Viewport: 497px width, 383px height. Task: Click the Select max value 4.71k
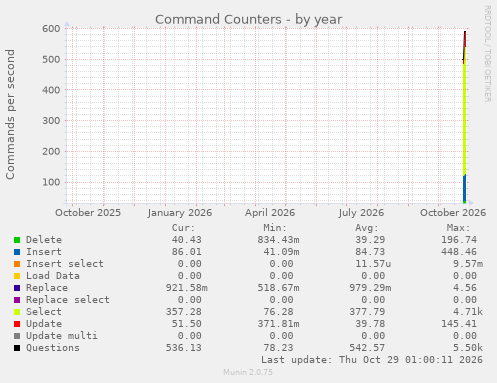click(468, 312)
